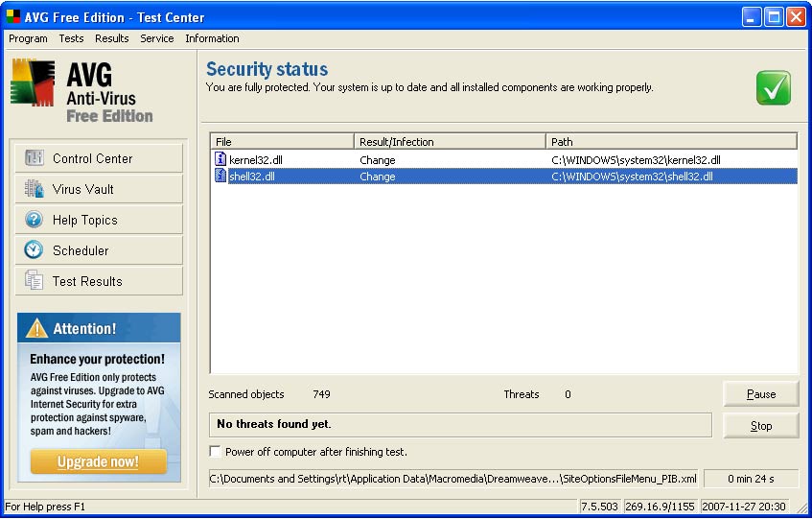Close the AVG Test Center window
This screenshot has height=519, width=812.
[x=796, y=17]
